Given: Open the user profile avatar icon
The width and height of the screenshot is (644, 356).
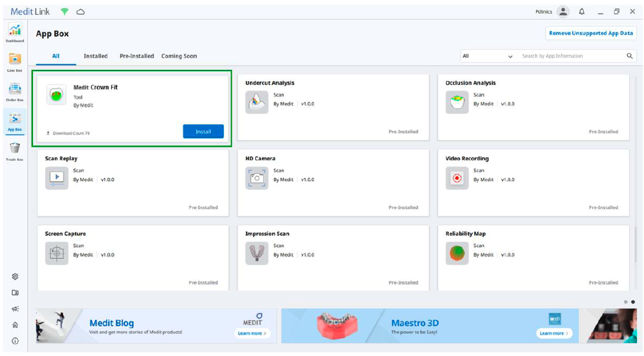Looking at the screenshot, I should pos(563,12).
